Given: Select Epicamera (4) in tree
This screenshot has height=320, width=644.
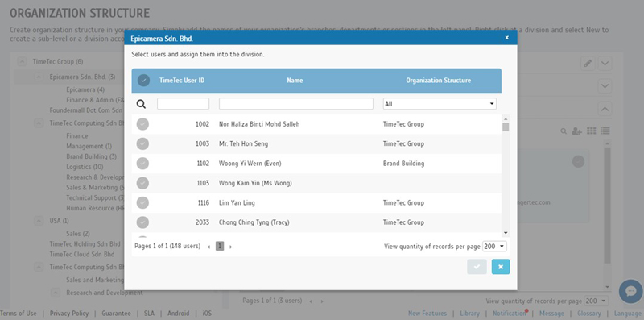Looking at the screenshot, I should (85, 89).
